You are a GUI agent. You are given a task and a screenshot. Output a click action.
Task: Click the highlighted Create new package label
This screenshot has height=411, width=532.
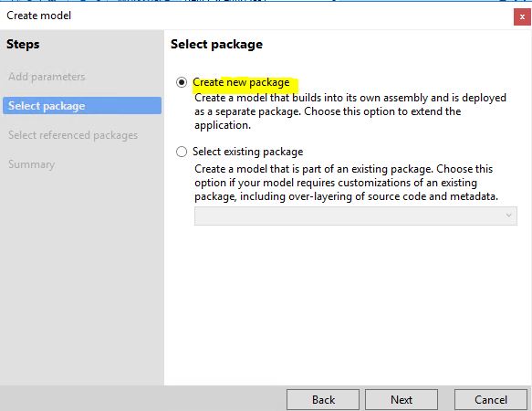point(241,82)
